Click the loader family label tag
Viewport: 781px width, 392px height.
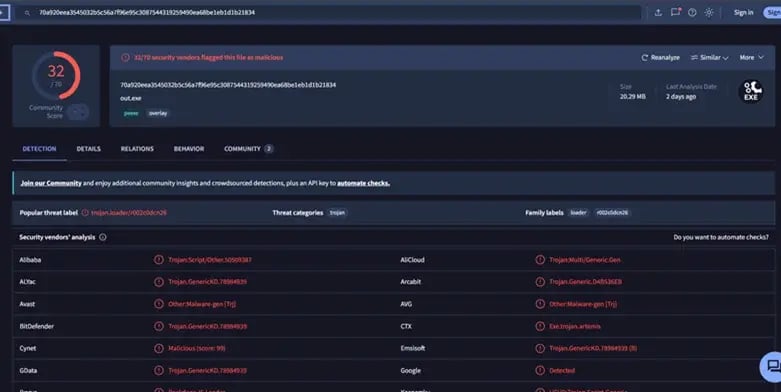point(578,213)
